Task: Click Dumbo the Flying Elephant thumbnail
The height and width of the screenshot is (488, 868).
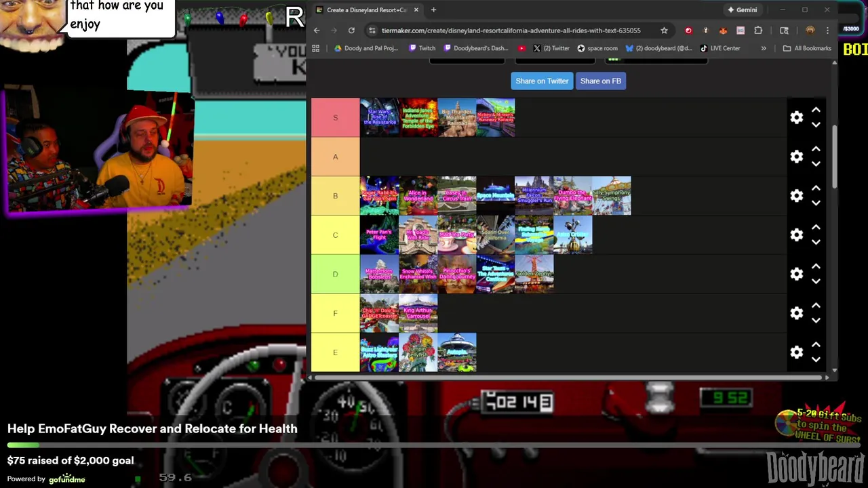Action: pyautogui.click(x=573, y=196)
